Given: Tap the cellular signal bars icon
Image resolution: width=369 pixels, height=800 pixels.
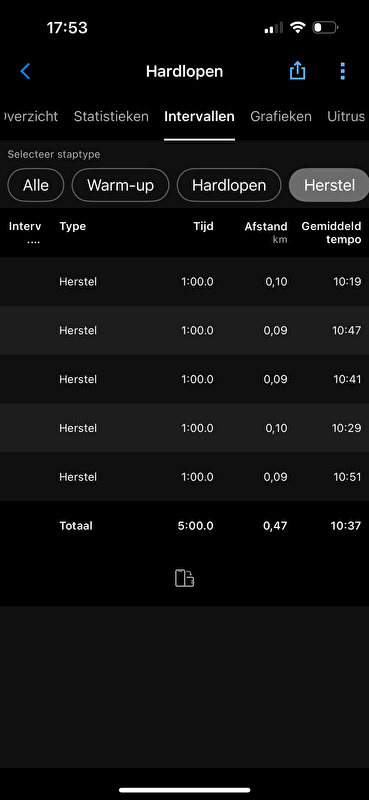Looking at the screenshot, I should click(x=274, y=28).
